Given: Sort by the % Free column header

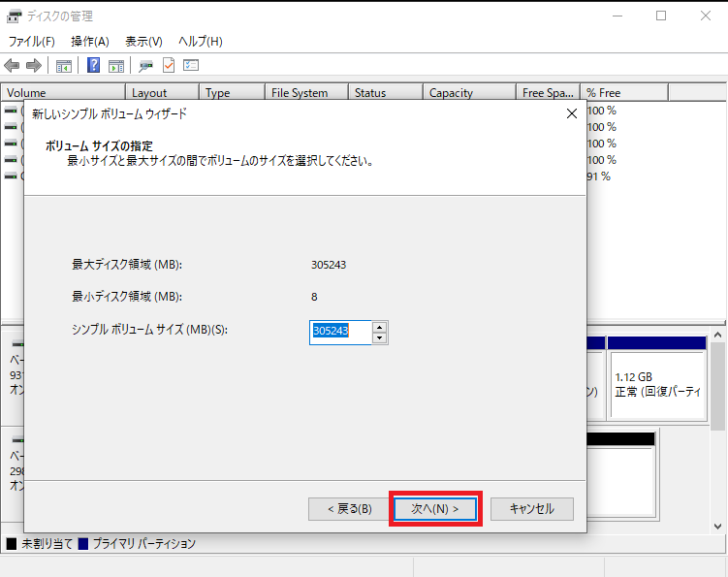Looking at the screenshot, I should tap(624, 93).
